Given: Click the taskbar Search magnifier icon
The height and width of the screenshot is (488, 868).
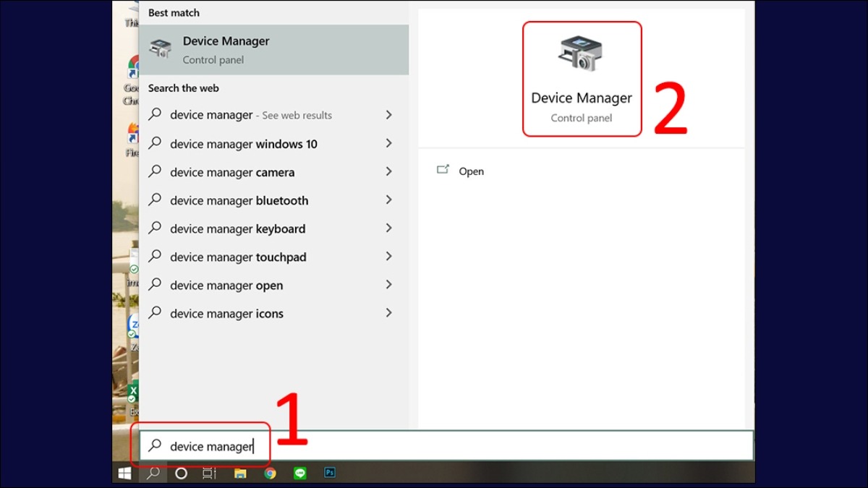Looking at the screenshot, I should click(153, 474).
